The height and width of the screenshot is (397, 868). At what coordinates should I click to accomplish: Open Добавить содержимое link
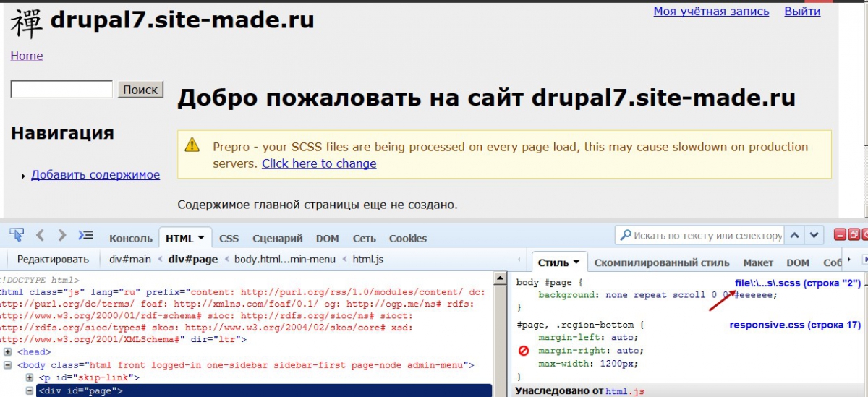(x=95, y=174)
